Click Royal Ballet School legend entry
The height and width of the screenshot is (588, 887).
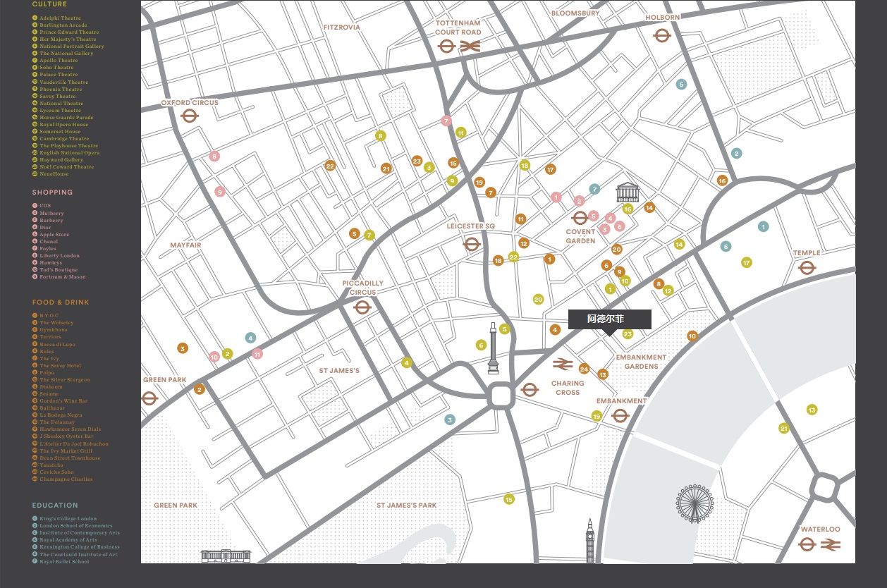(64, 562)
